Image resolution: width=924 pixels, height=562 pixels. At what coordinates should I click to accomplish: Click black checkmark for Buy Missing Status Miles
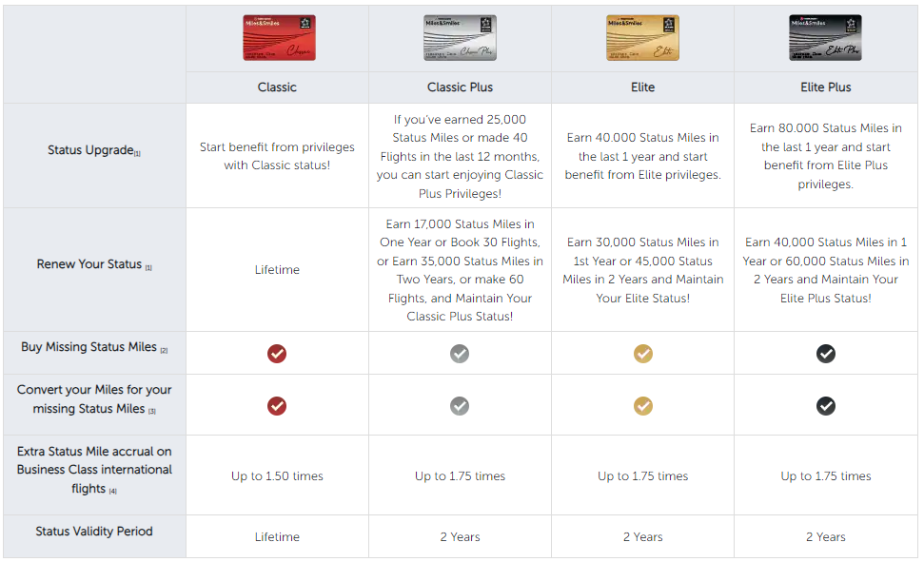point(826,354)
